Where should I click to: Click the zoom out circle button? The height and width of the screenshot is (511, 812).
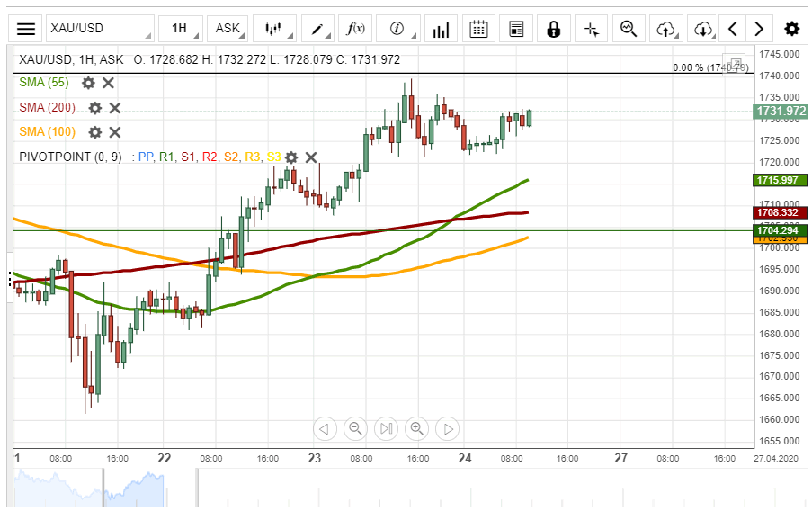coord(355,429)
